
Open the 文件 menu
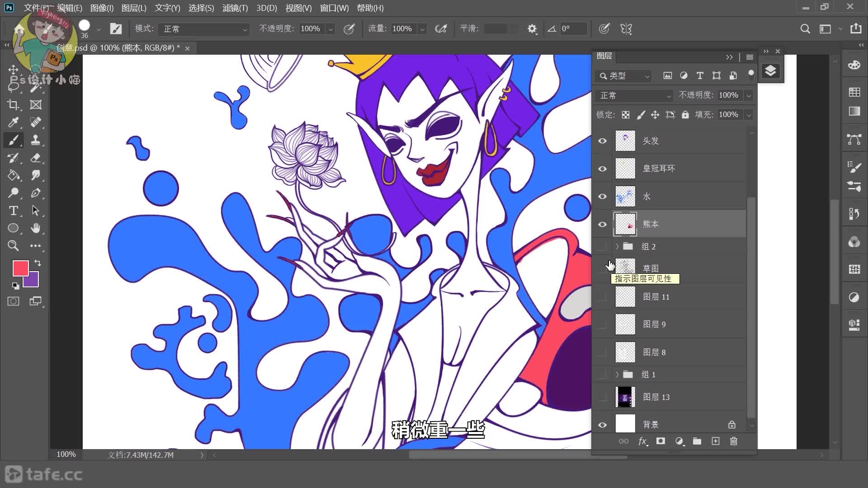point(36,8)
